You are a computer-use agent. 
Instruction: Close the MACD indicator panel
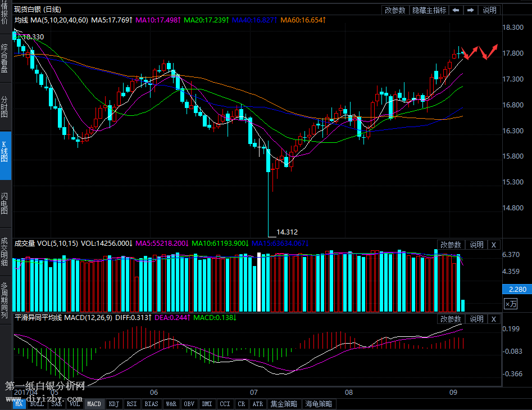(x=493, y=319)
